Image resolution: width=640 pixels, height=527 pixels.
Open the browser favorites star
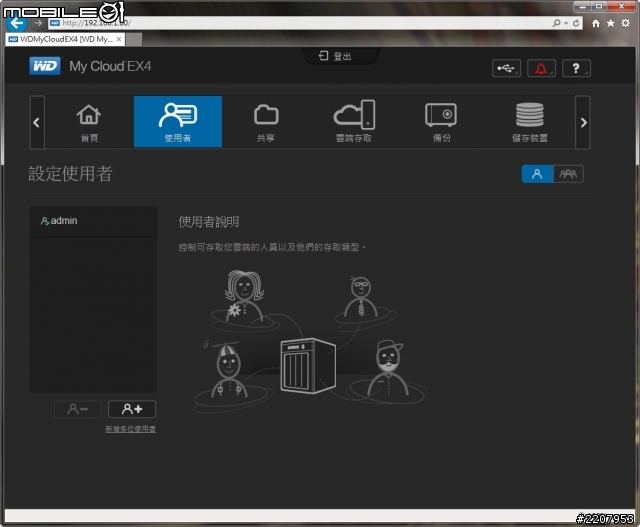(x=611, y=23)
